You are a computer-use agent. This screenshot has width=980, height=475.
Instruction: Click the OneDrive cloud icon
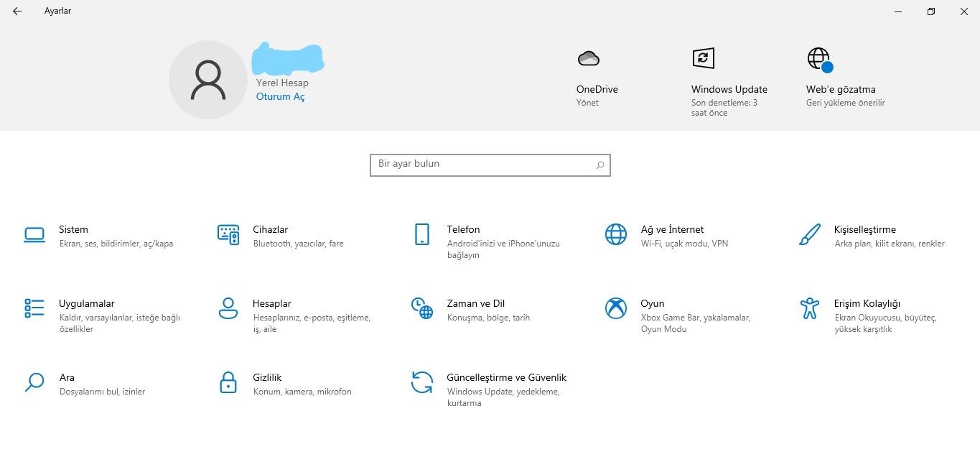(589, 58)
